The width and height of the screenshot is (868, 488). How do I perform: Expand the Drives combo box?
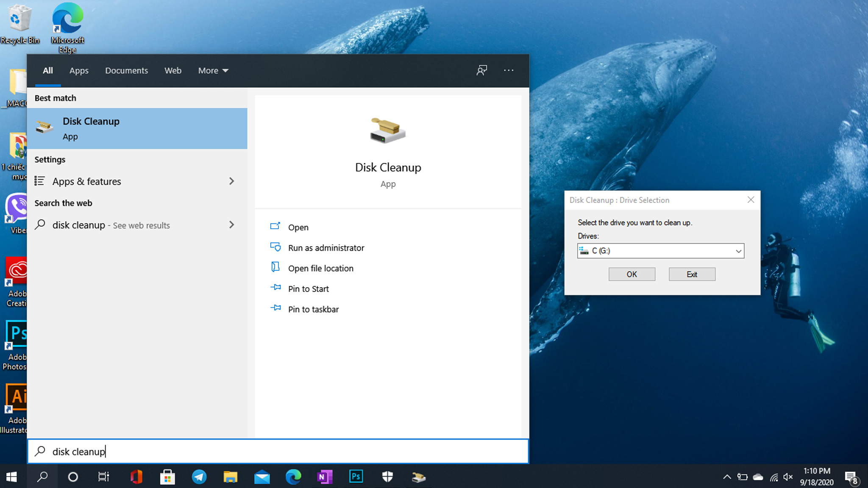point(738,251)
